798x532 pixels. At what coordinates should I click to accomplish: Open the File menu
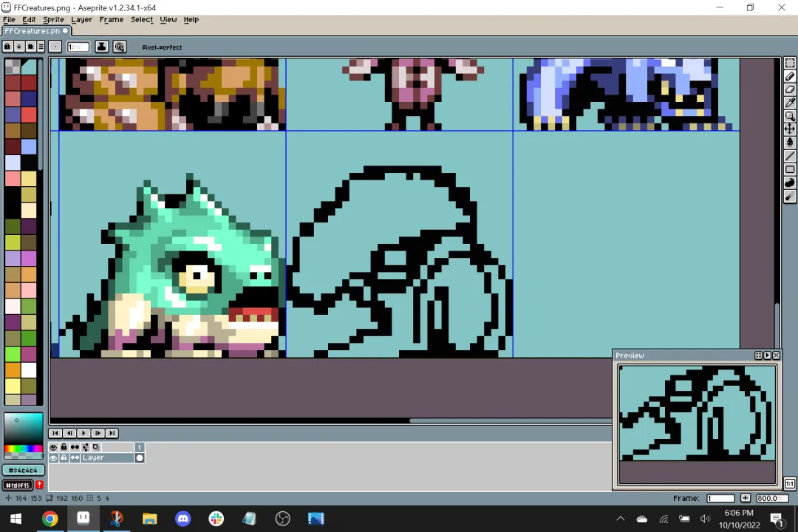click(x=9, y=19)
